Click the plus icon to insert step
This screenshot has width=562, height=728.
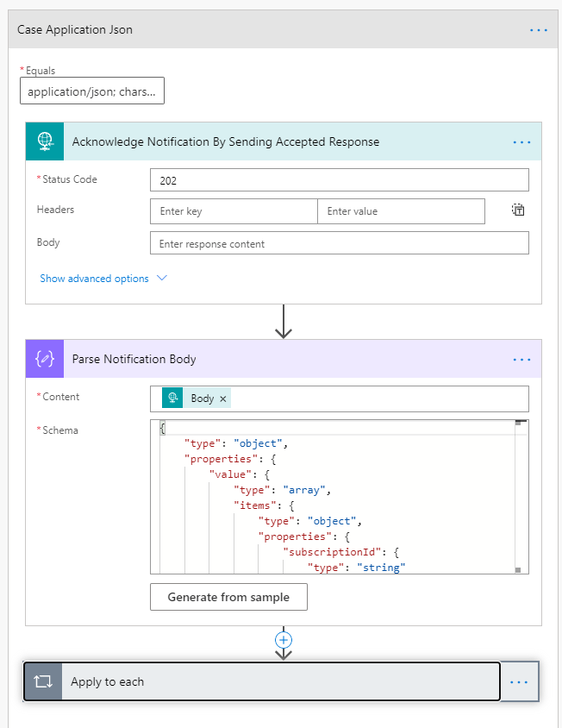click(284, 640)
